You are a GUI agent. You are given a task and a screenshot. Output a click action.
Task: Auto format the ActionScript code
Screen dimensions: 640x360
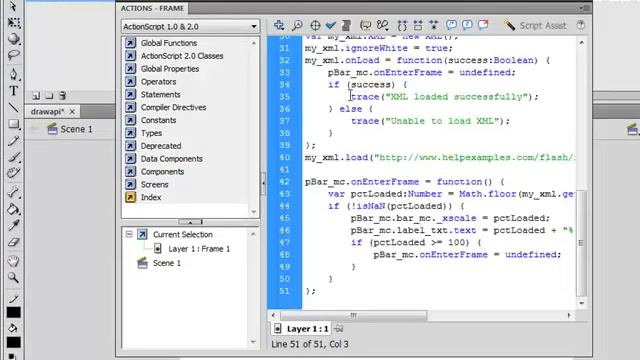[x=346, y=25]
